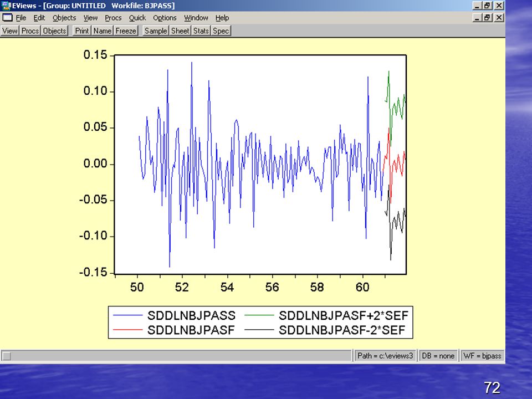Click slide page number 72
This screenshot has width=532, height=399.
tap(492, 387)
